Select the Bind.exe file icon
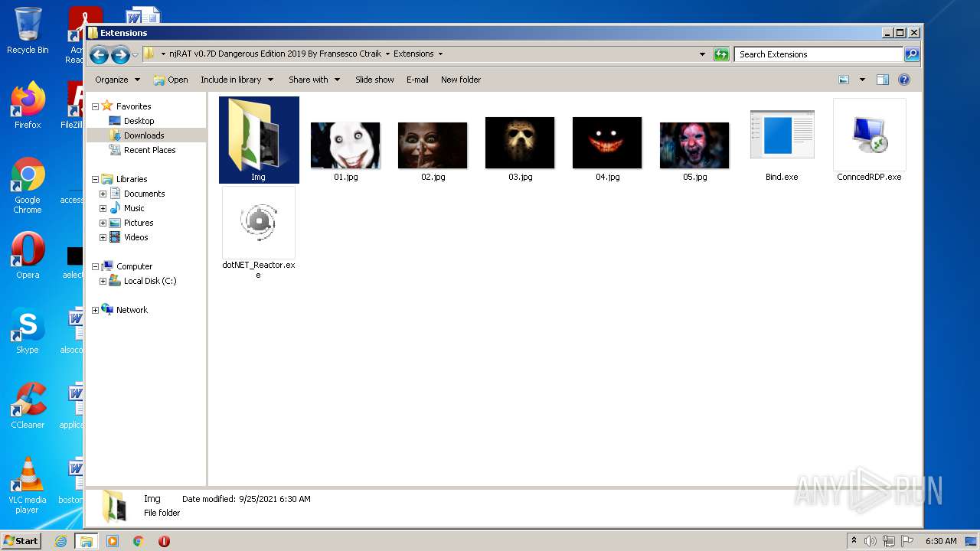The width and height of the screenshot is (980, 551). pyautogui.click(x=782, y=135)
